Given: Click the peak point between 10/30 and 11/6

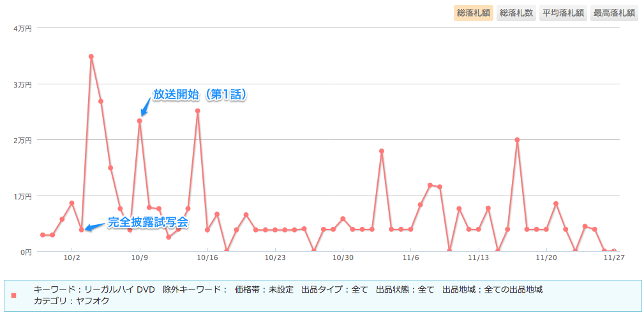Looking at the screenshot, I should point(382,151).
